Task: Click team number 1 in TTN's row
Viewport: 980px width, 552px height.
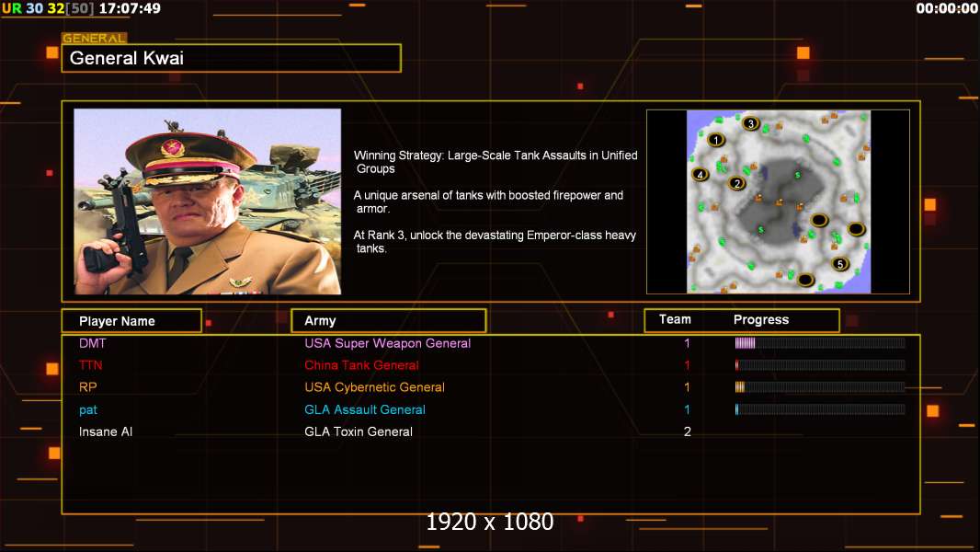Action: [x=687, y=365]
